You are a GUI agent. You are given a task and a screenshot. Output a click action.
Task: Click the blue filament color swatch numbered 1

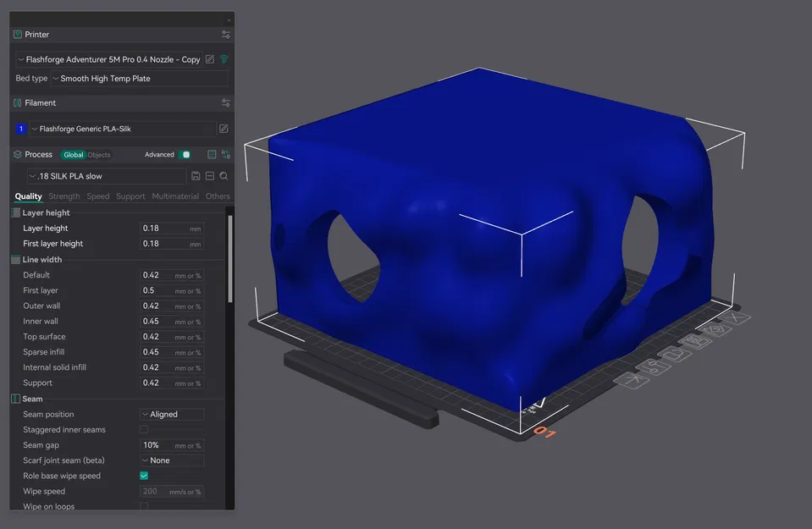coord(21,128)
